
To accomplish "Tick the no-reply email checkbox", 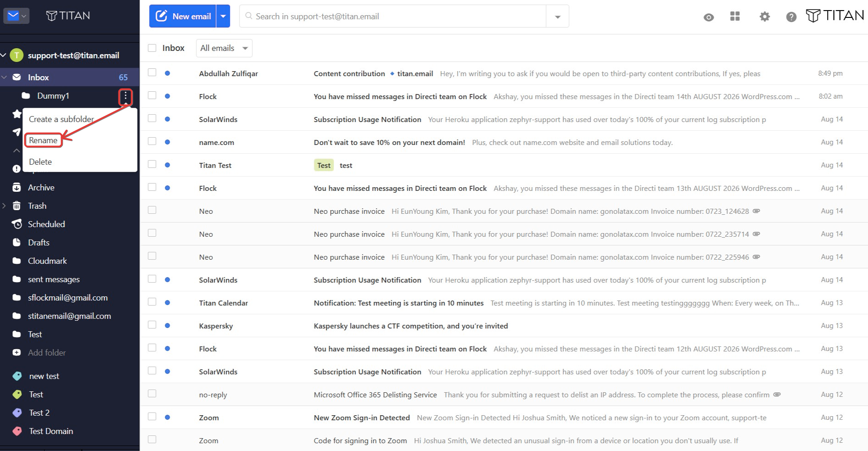I will [x=152, y=394].
